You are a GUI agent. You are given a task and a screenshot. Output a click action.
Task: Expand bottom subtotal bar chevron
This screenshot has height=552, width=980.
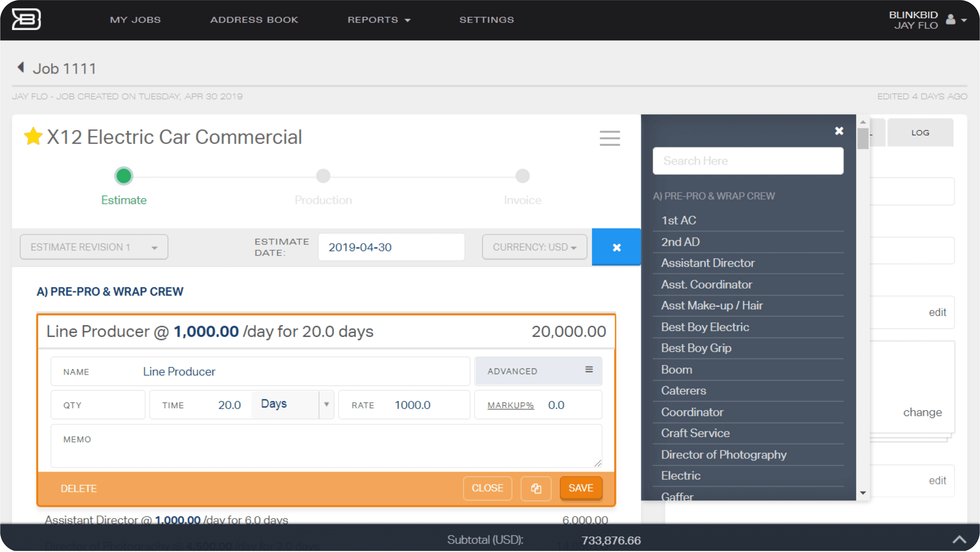959,539
